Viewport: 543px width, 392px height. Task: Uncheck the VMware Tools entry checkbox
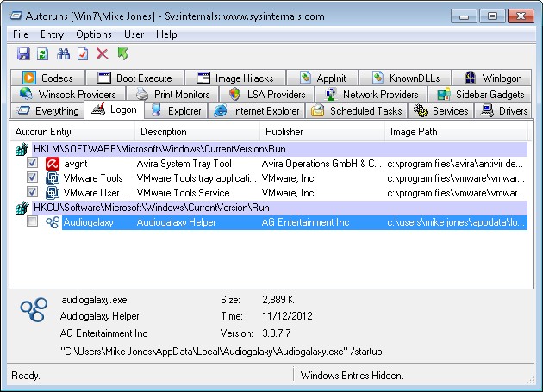click(x=32, y=177)
